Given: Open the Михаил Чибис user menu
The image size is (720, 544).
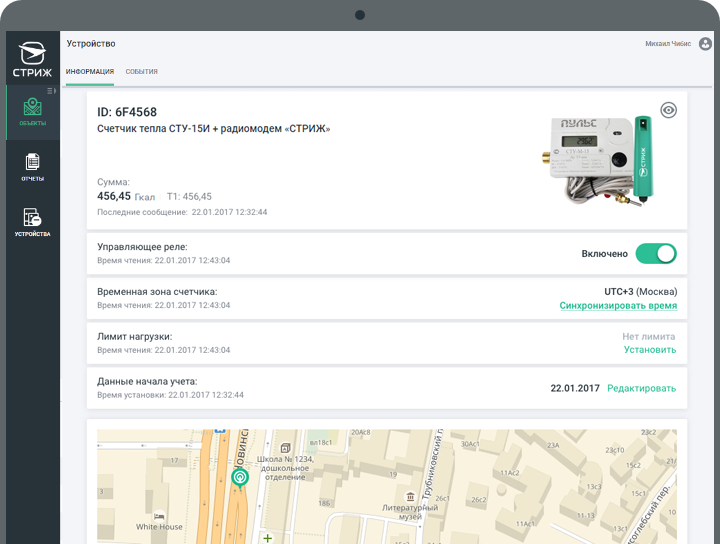Looking at the screenshot, I should [x=668, y=44].
